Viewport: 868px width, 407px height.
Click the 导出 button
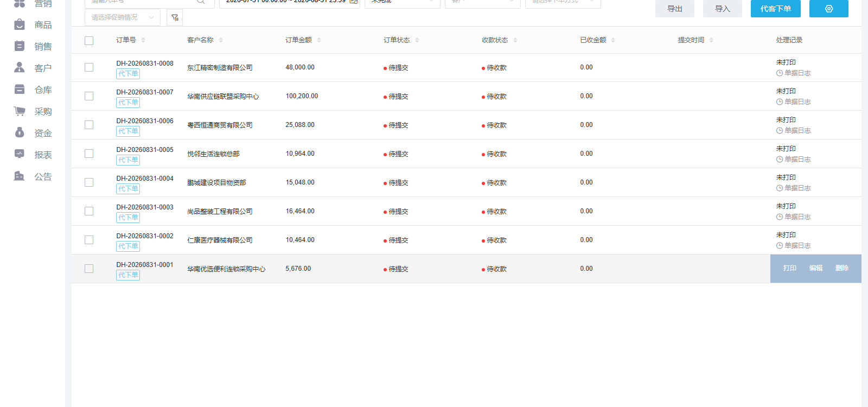pos(675,9)
